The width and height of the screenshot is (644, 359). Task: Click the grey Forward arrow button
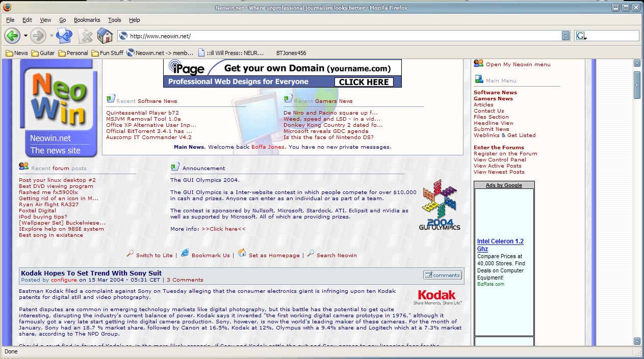[x=38, y=36]
